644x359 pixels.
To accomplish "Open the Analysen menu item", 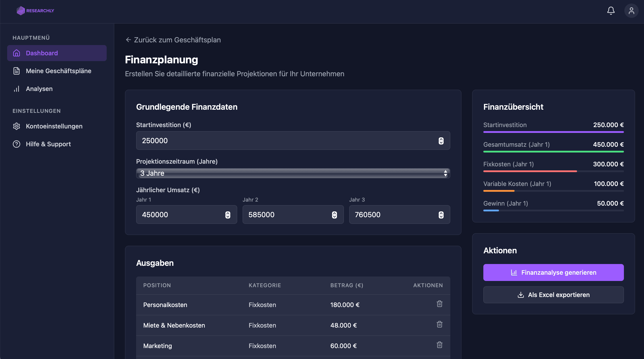I will click(x=39, y=89).
